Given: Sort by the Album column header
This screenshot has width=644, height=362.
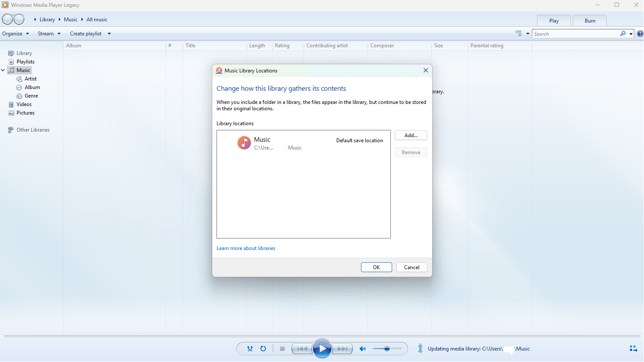Looking at the screenshot, I should click(115, 46).
